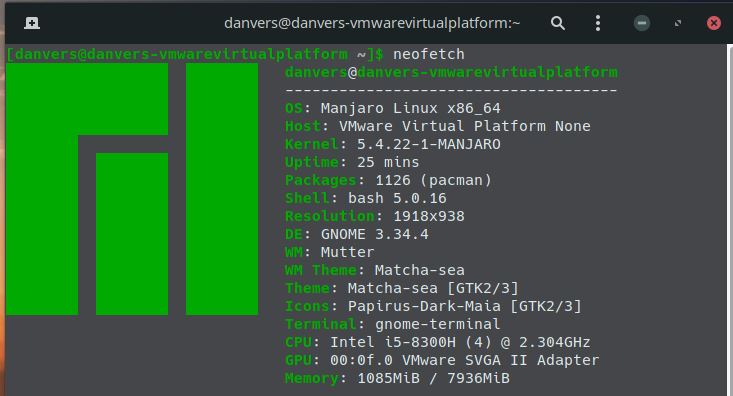Open the three-dot terminal menu
The width and height of the screenshot is (733, 396).
tap(598, 23)
